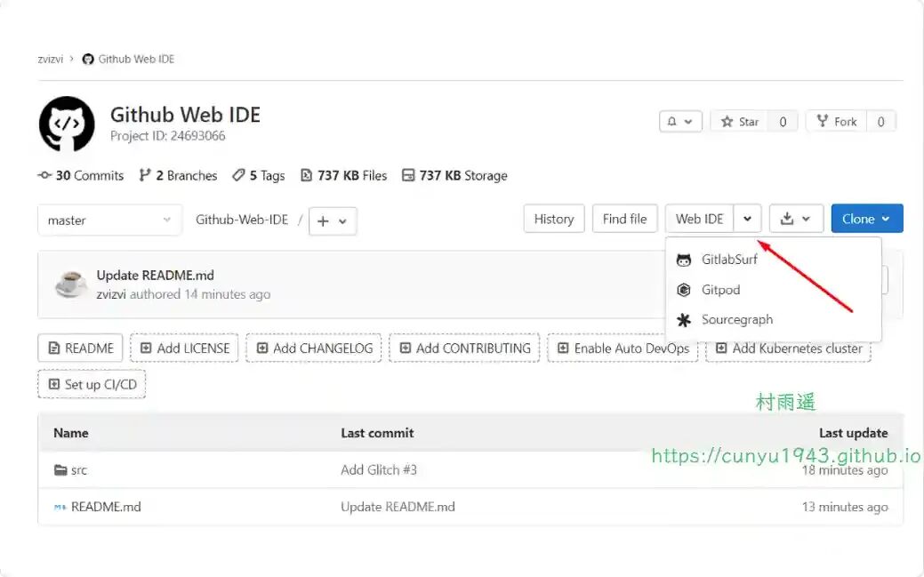Click Add CONTRIBUTING
The image size is (924, 577).
[464, 349]
